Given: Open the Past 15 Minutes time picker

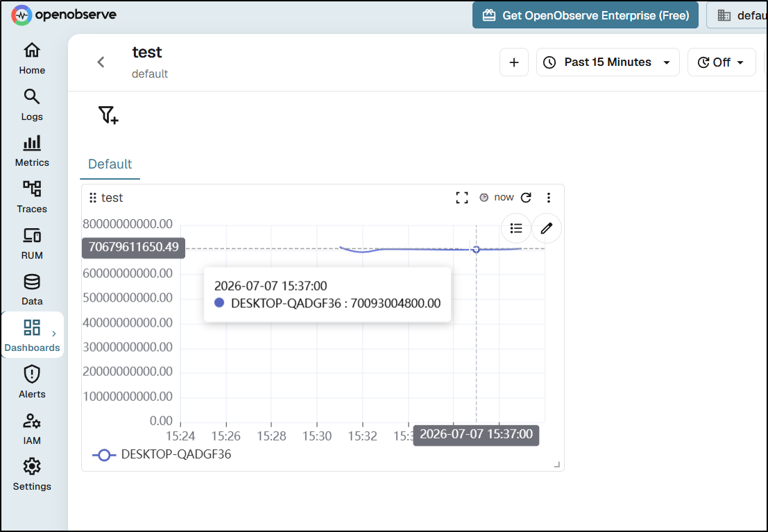Looking at the screenshot, I should point(608,62).
